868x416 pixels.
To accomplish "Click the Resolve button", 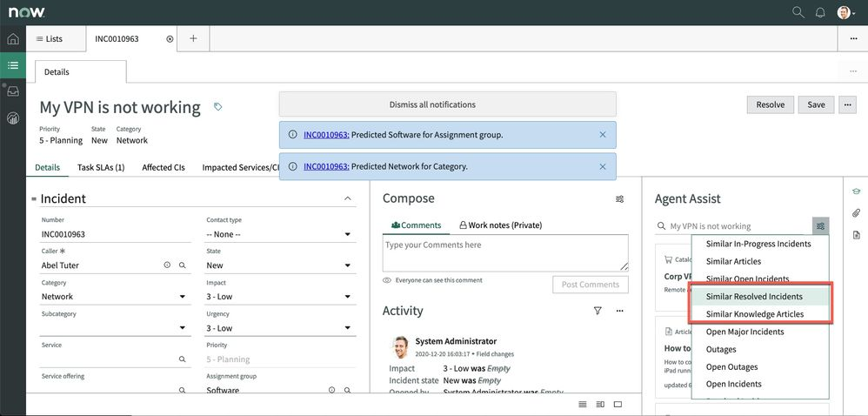I will click(770, 104).
